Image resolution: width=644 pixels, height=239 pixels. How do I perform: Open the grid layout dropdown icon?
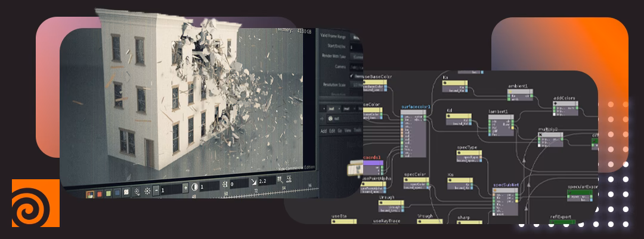click(x=280, y=179)
